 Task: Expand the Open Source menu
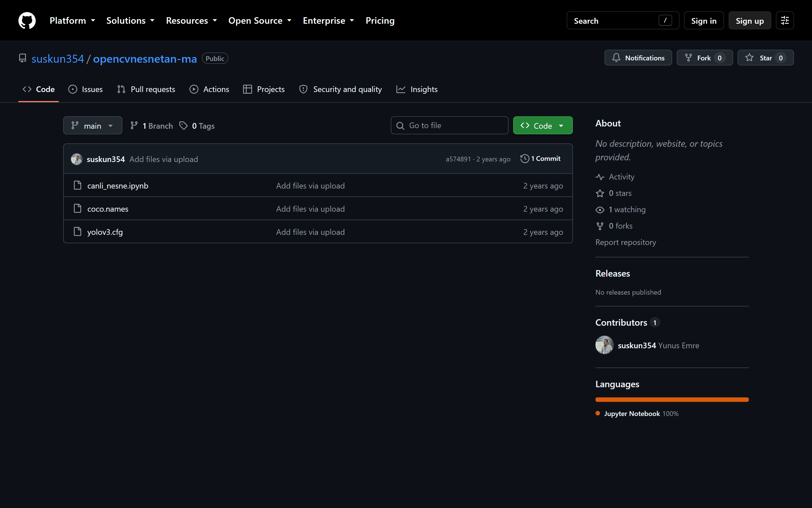coord(260,21)
